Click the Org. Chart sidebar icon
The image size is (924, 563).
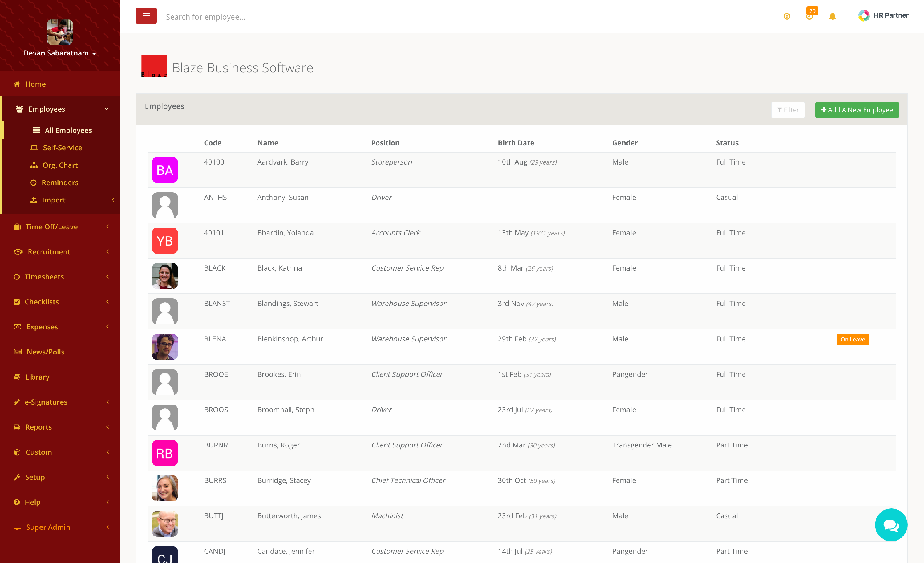tap(34, 165)
